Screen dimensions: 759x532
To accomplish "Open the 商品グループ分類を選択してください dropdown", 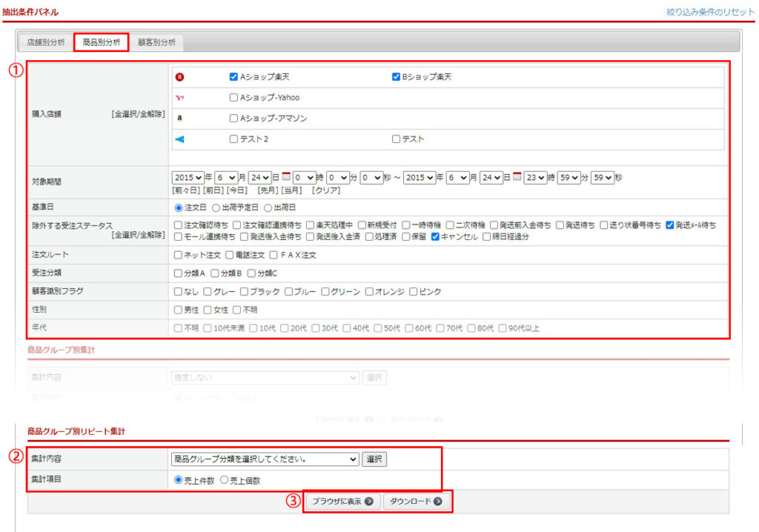I will 265,459.
